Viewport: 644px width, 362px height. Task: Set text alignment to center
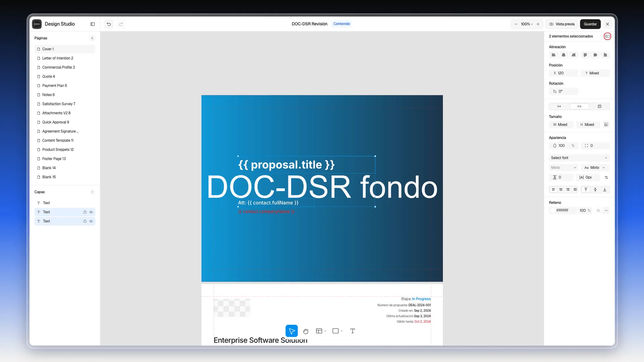point(560,190)
